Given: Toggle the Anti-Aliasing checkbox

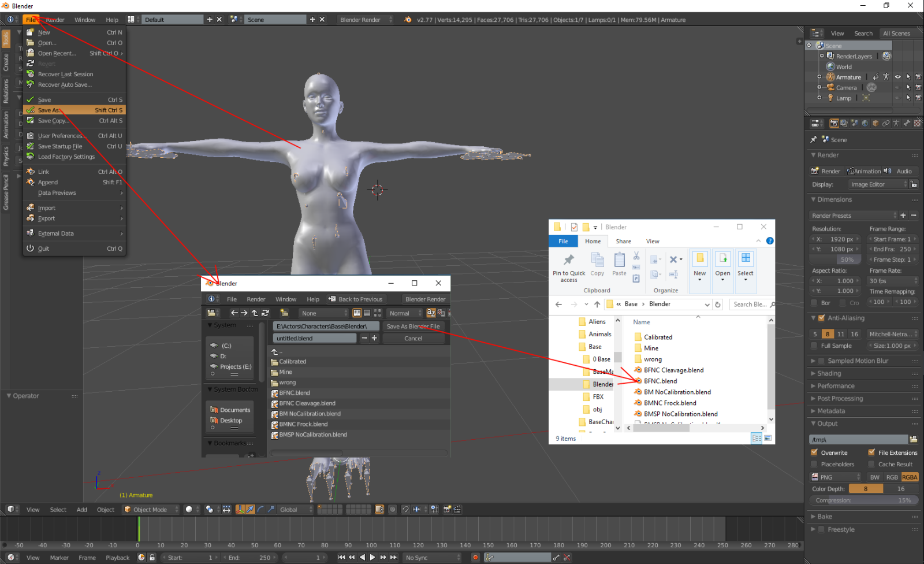Looking at the screenshot, I should (x=822, y=318).
